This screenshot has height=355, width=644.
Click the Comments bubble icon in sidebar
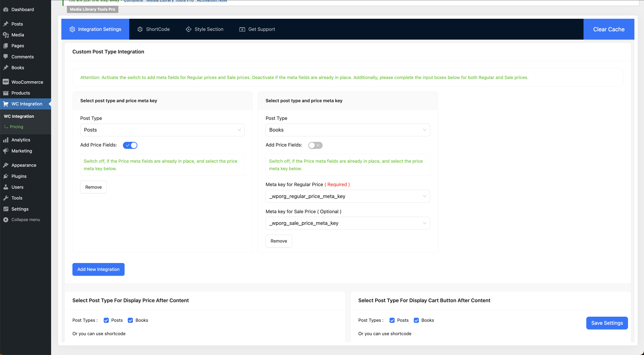(x=6, y=57)
